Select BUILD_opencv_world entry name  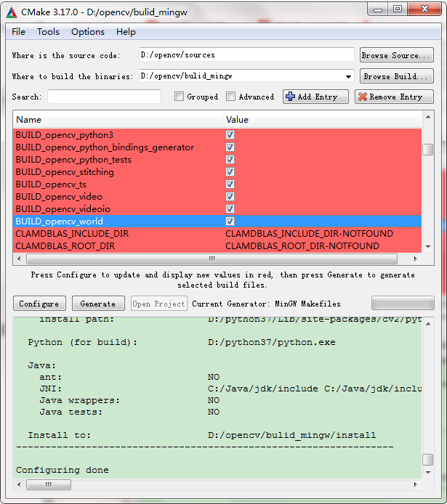(59, 221)
